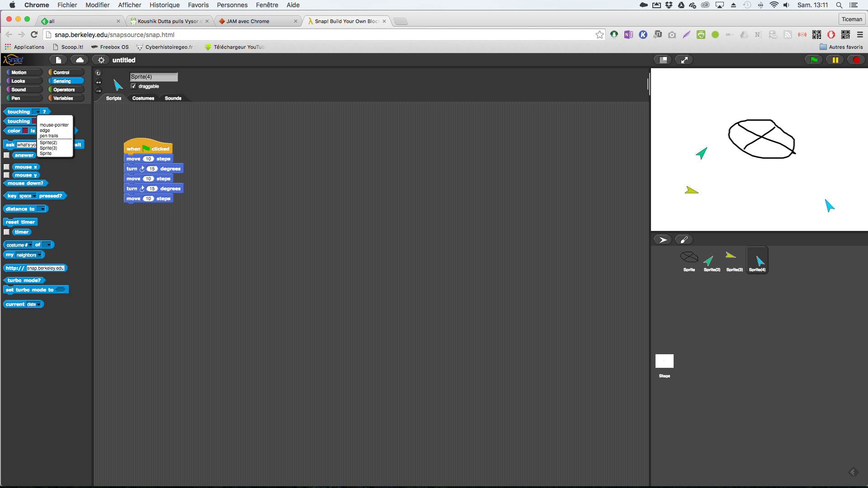Switch to the Costumes tab
The image size is (868, 488).
(x=143, y=98)
